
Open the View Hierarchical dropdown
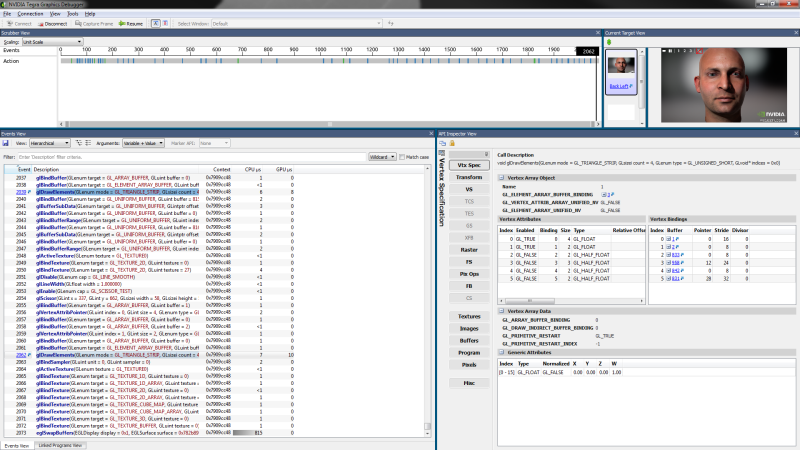49,143
